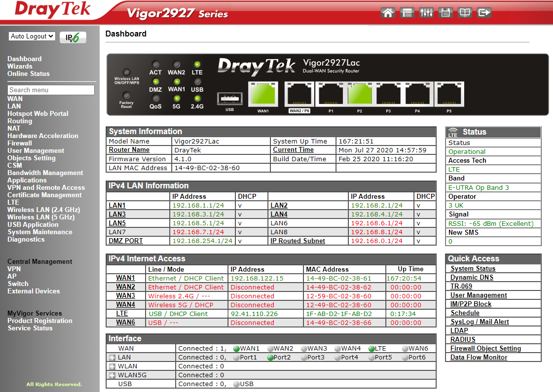Expand the WLAN interface row
Screen dimensions: 553x392
click(112, 366)
